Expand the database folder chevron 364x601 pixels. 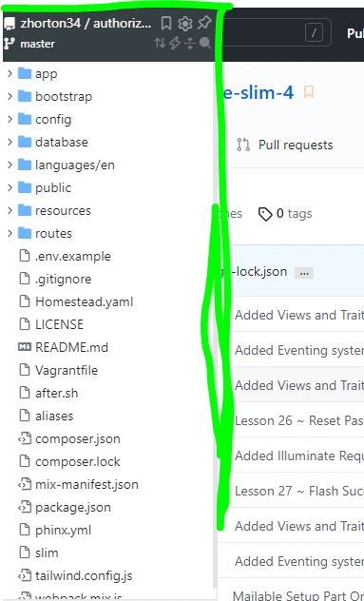(x=10, y=142)
